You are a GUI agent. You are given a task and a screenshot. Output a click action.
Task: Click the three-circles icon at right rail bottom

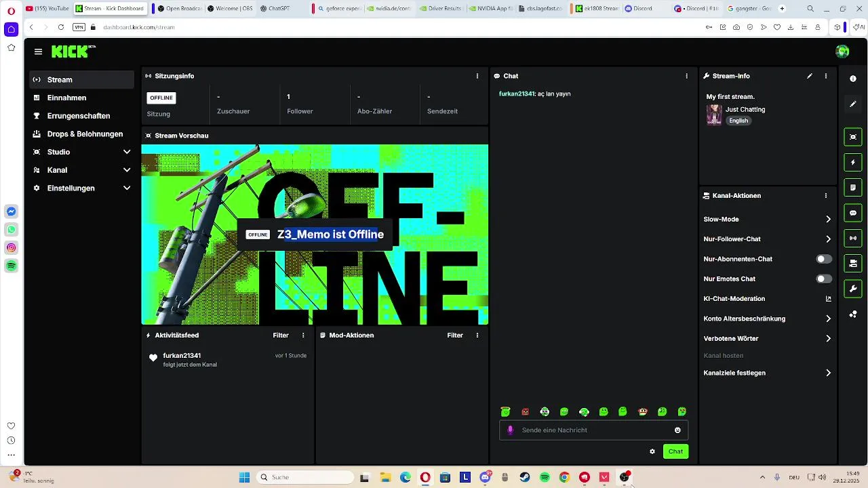tap(853, 314)
